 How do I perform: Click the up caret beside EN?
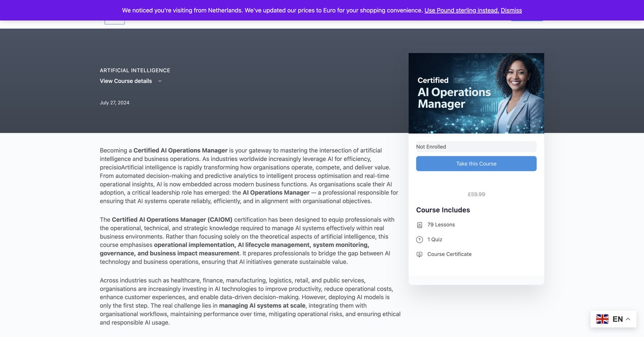click(x=628, y=319)
